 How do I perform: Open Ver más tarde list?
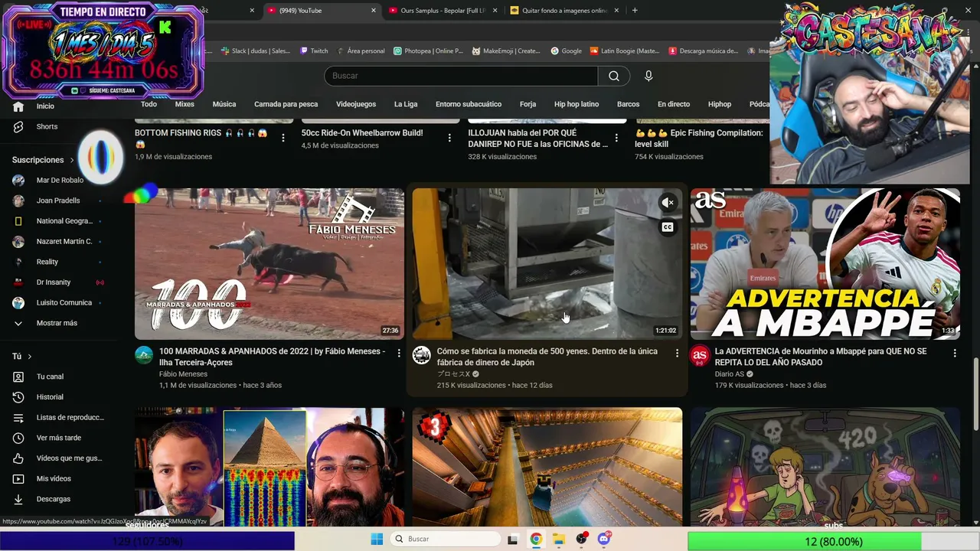tap(58, 438)
